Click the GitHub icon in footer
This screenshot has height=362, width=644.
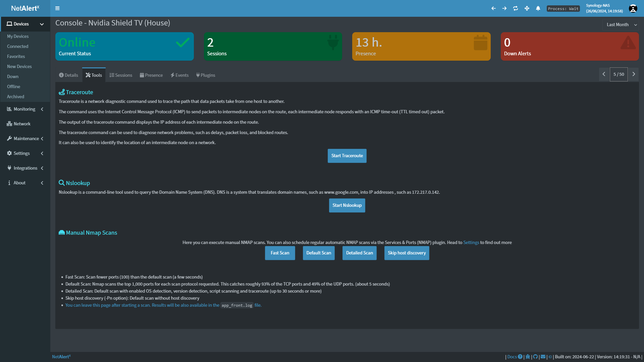click(x=535, y=357)
